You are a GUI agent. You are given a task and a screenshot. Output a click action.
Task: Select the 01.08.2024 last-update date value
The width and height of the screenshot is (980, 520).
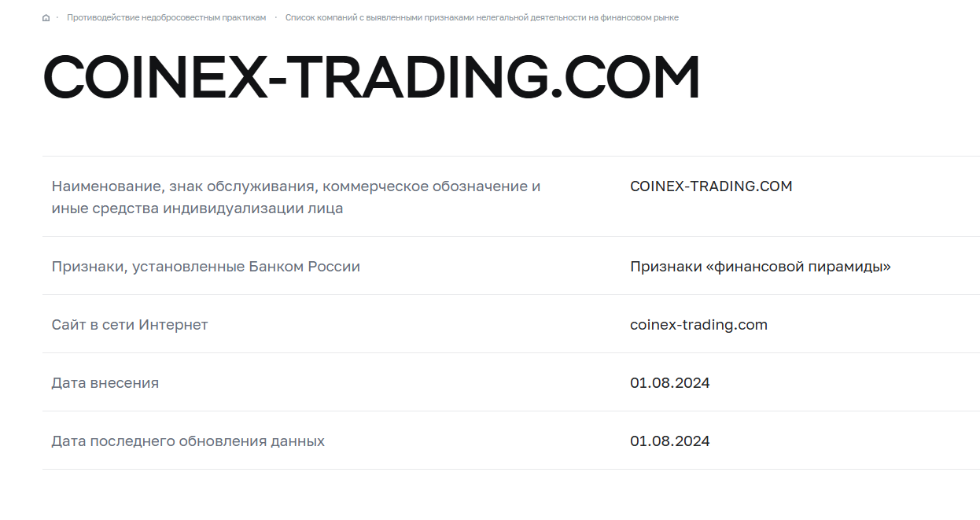669,441
